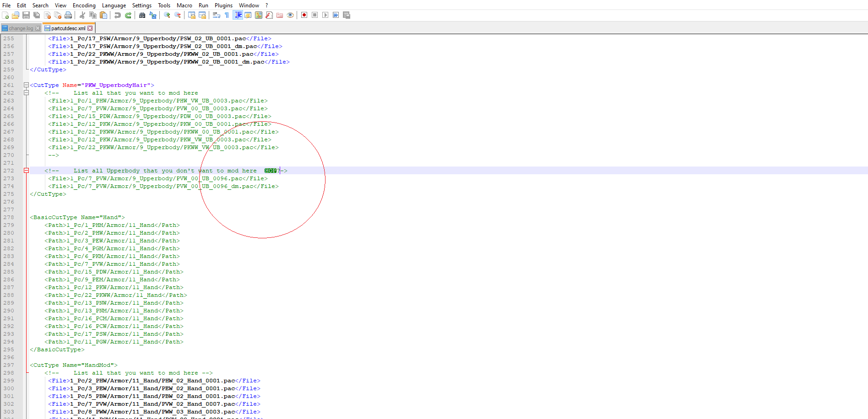Open the Encoding menu

pyautogui.click(x=84, y=5)
